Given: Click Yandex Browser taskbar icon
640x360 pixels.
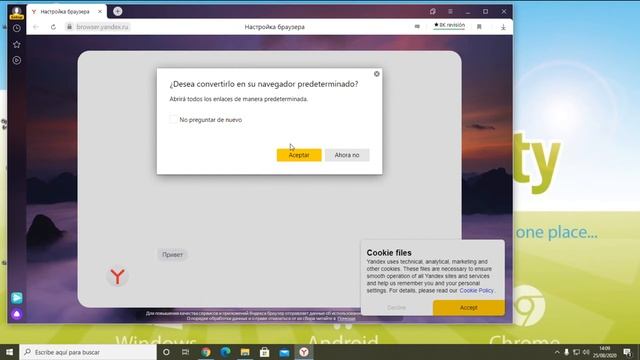Looking at the screenshot, I should [x=304, y=352].
